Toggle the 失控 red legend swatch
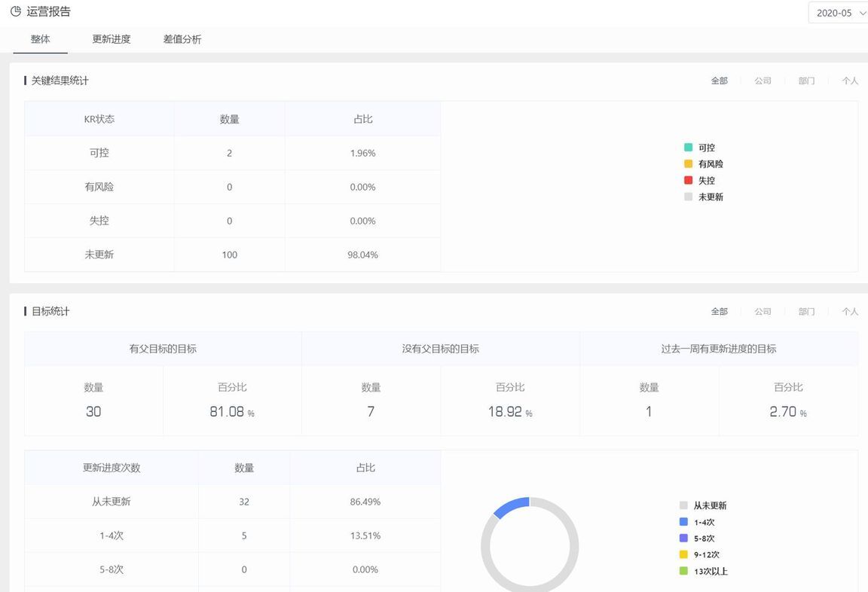 [x=688, y=180]
